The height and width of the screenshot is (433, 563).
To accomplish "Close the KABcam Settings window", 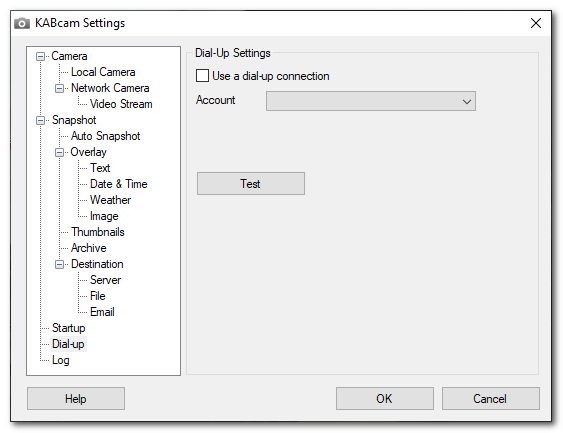I will click(x=536, y=23).
